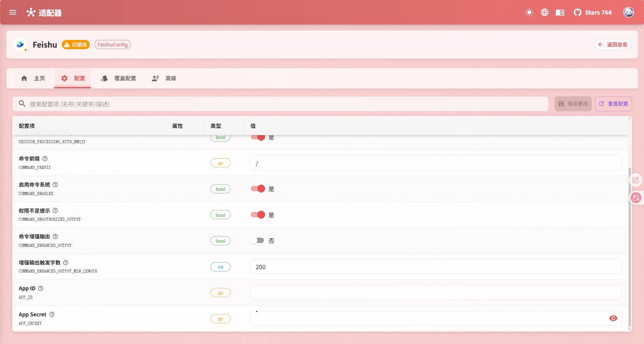This screenshot has width=644, height=344.
Task: Click the help icon beside App Secret
Action: pos(52,314)
